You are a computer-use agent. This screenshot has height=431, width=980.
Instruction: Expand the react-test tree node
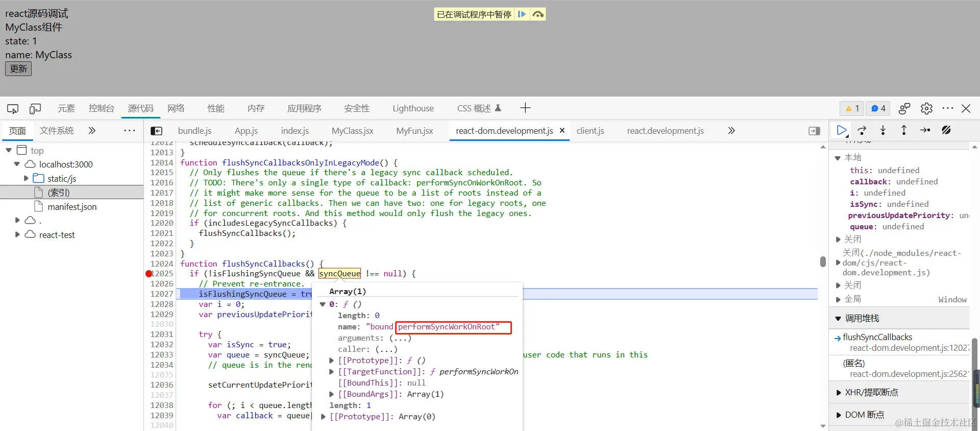(17, 234)
